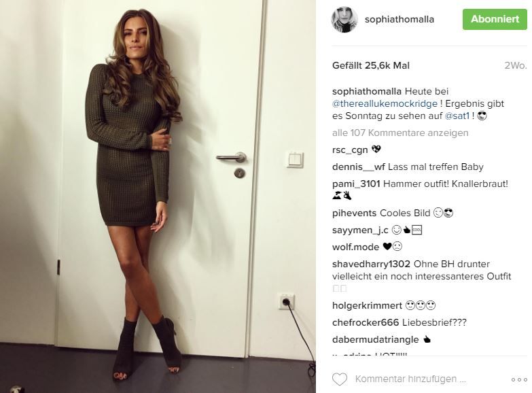Image resolution: width=532 pixels, height=393 pixels.
Task: Open commenter shavedharry1302 profile
Action: 371,264
